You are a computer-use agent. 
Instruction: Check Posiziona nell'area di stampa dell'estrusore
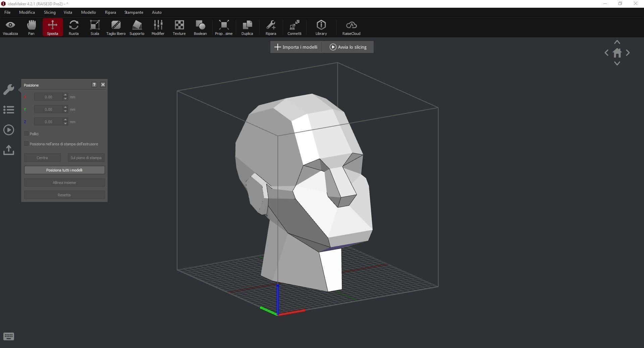[26, 143]
